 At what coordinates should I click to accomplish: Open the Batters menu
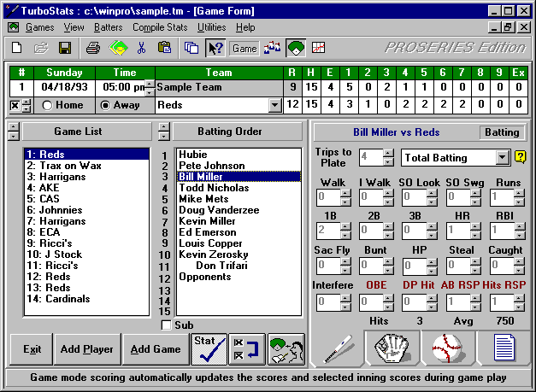click(108, 27)
